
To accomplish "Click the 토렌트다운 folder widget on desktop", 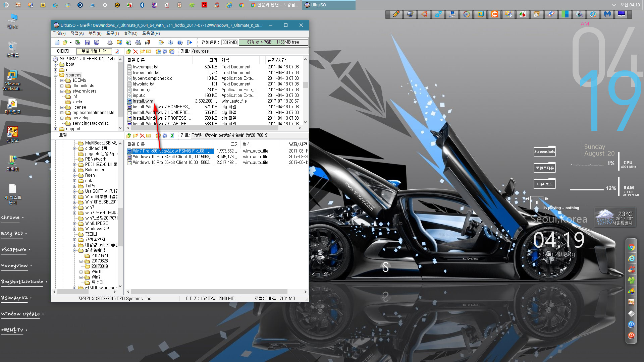I will coord(544,168).
